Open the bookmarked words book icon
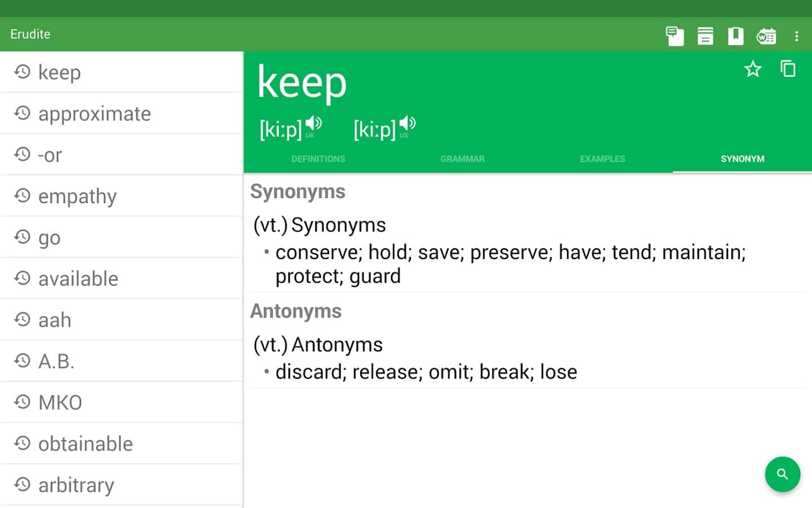The image size is (812, 508). [735, 36]
